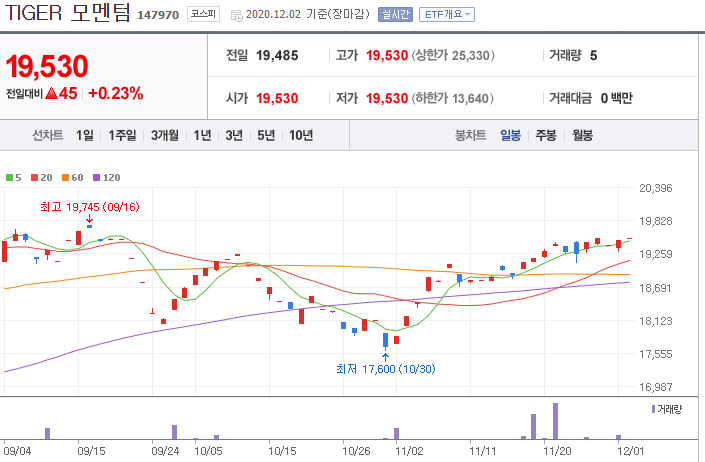
Task: Click the current price 19,530 in red
Action: coord(47,67)
